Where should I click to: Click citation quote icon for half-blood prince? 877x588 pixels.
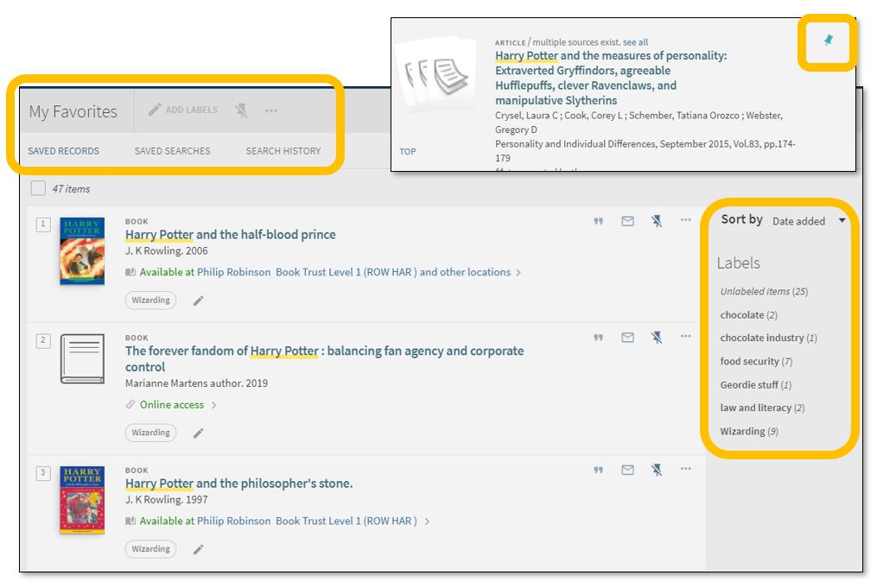coord(598,222)
